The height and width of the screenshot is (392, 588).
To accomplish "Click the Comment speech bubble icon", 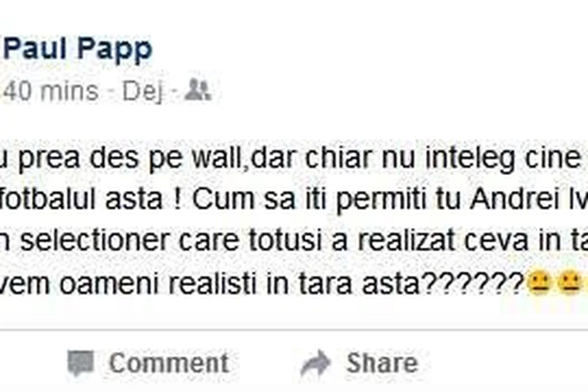I will 80,363.
